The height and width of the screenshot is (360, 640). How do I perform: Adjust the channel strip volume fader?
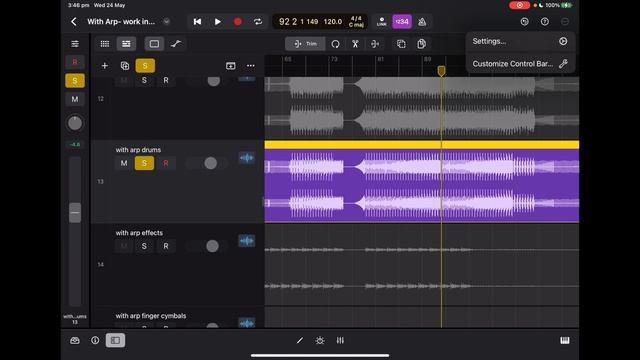click(75, 212)
